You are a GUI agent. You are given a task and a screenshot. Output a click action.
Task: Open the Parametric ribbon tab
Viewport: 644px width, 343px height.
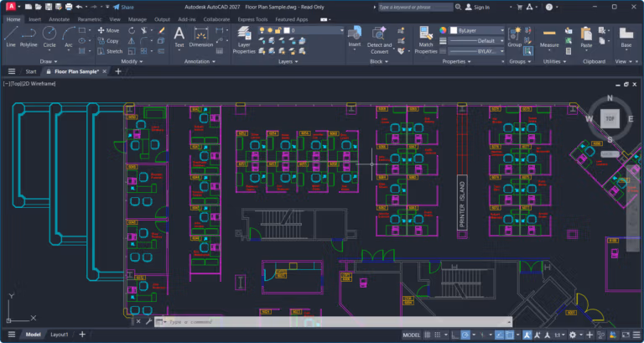(90, 19)
